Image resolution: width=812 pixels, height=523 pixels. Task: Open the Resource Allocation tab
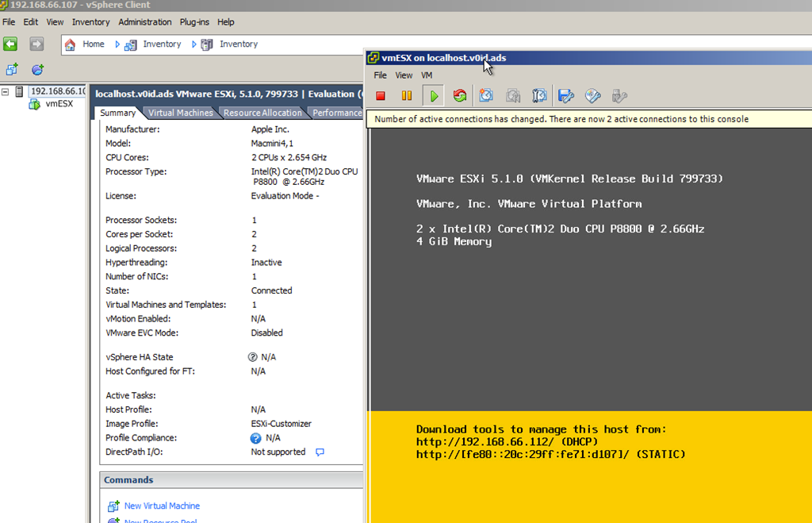click(262, 113)
